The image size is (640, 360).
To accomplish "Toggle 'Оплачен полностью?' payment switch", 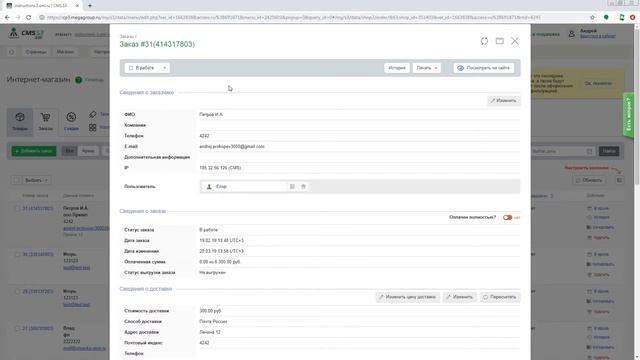I will [x=507, y=218].
